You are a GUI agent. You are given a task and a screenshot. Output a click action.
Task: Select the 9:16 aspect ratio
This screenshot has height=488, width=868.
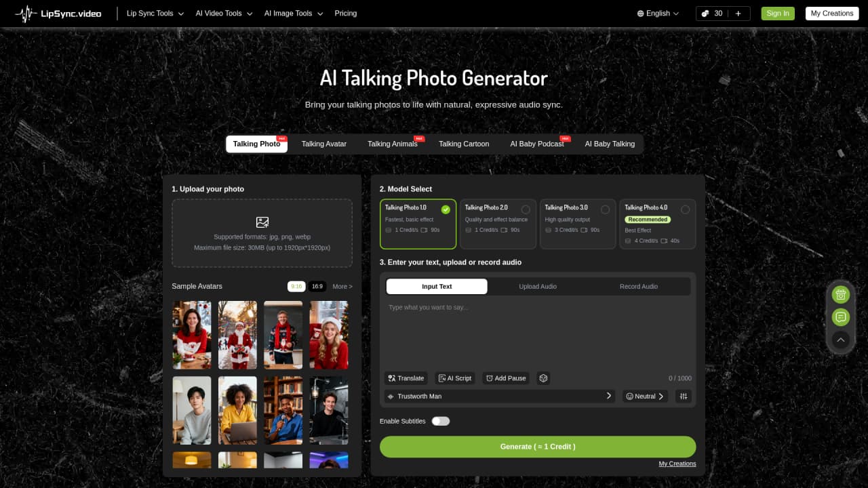coord(296,287)
